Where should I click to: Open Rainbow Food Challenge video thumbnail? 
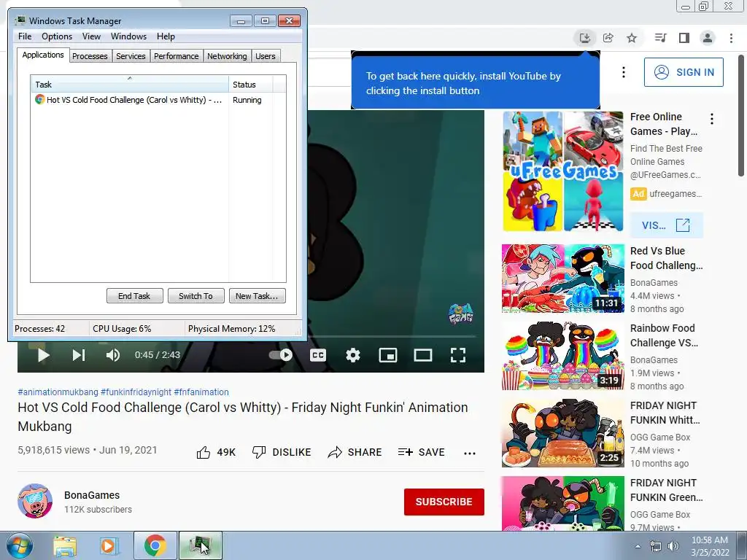click(x=562, y=356)
